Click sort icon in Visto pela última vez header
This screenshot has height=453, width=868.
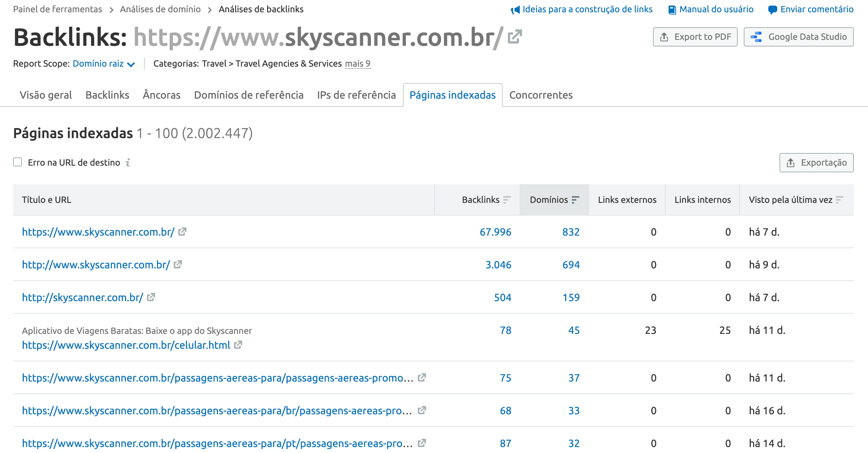click(x=839, y=200)
